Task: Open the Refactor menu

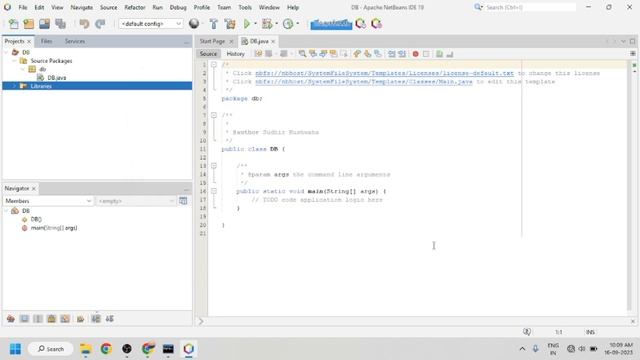Action: coord(135,7)
